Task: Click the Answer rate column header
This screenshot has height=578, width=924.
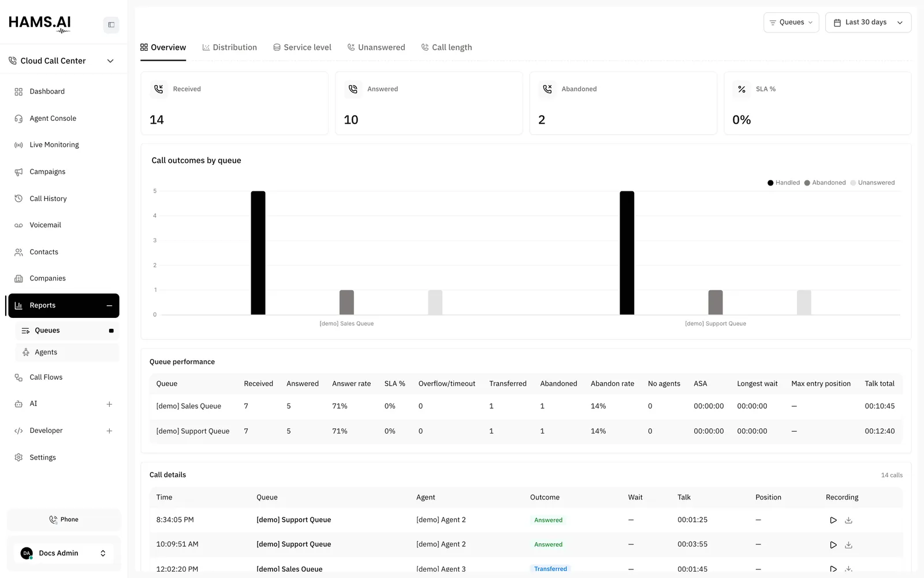Action: (351, 384)
